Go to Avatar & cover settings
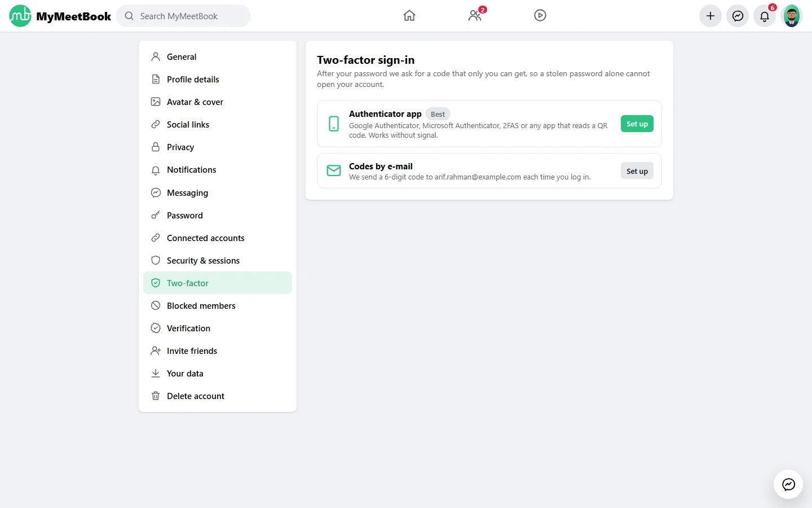The height and width of the screenshot is (508, 812). [x=218, y=102]
